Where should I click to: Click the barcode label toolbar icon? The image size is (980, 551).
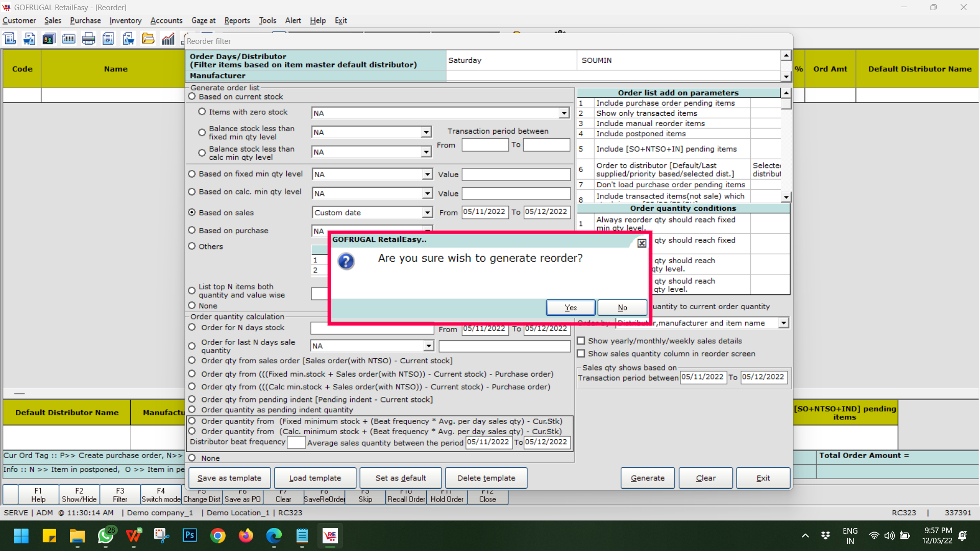68,39
